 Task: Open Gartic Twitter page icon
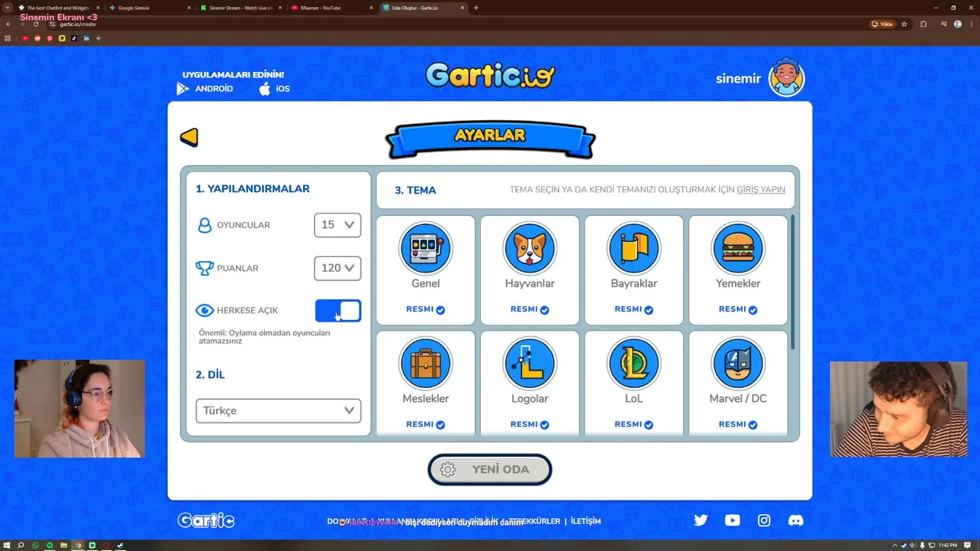coord(701,520)
